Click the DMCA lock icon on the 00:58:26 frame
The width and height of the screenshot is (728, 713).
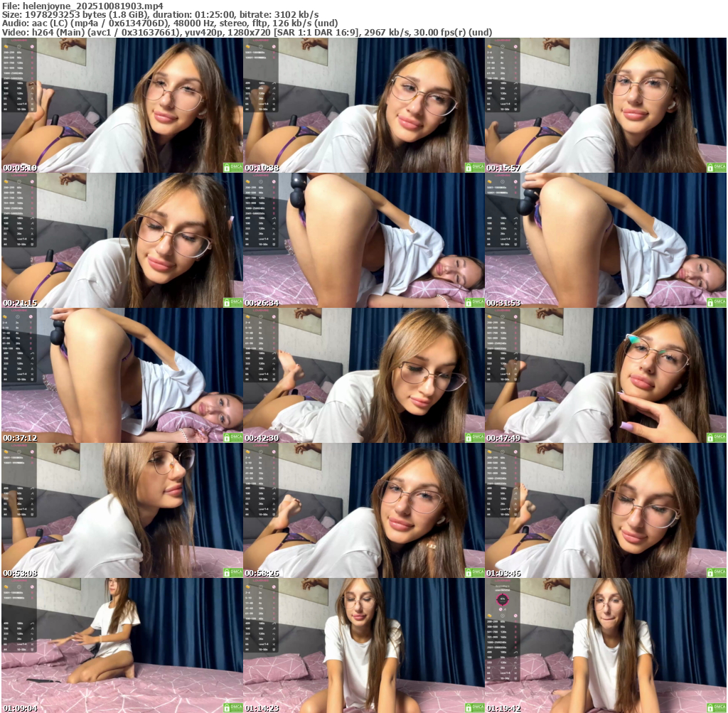coord(469,572)
